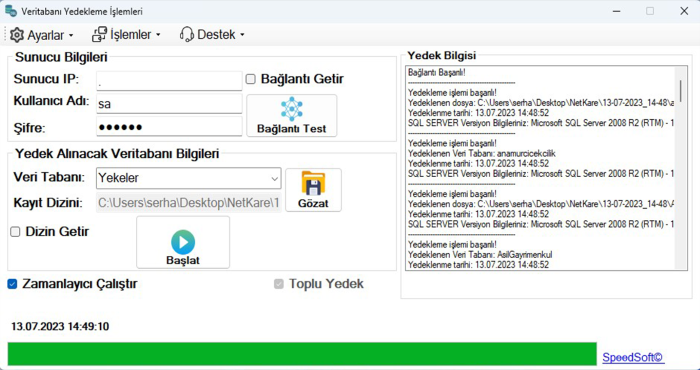The width and height of the screenshot is (700, 370).
Task: Click the Bağlantı Test button
Action: pos(292,115)
